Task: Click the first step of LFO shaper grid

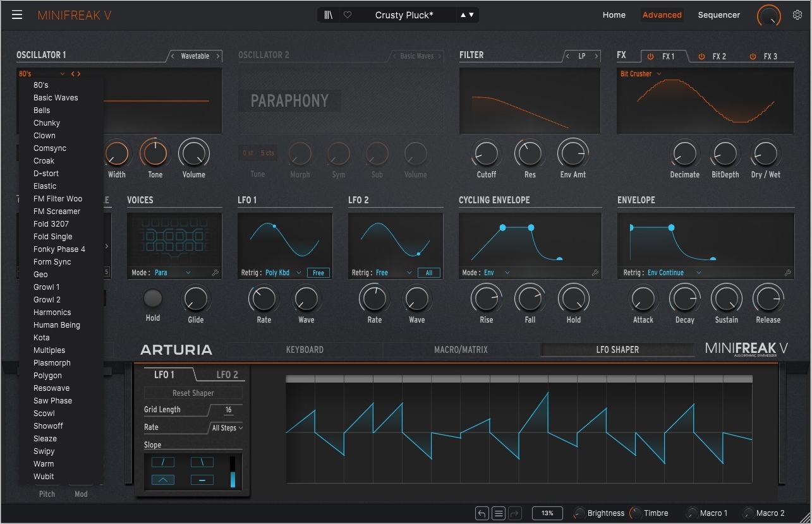Action: [x=300, y=432]
